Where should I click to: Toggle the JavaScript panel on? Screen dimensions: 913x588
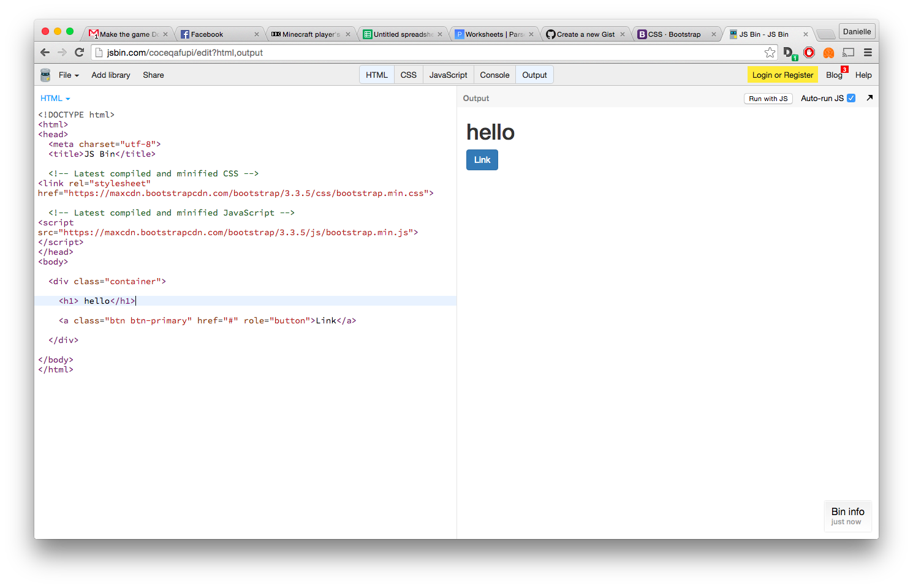point(448,75)
